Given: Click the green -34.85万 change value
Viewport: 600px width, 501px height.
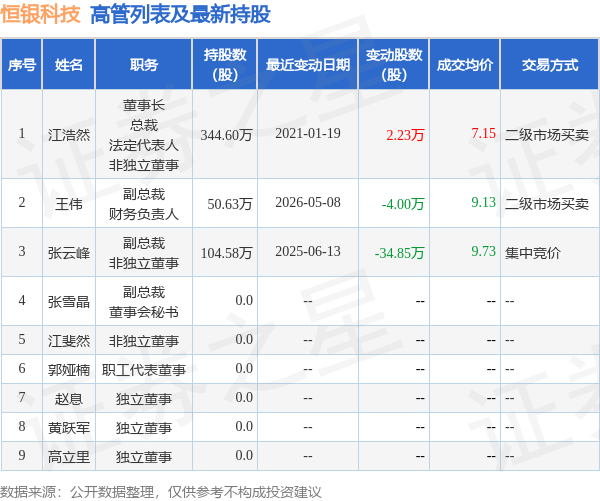Looking at the screenshot, I should point(399,253).
